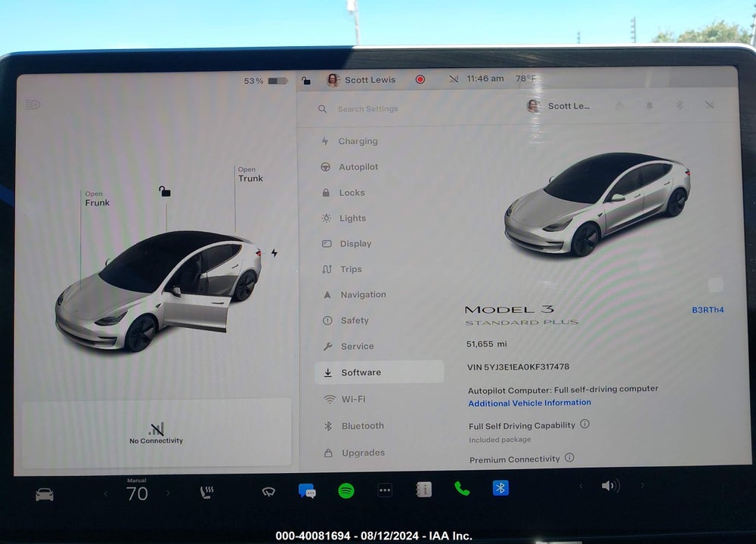Open the Scott Lewis driver profile

tap(361, 80)
